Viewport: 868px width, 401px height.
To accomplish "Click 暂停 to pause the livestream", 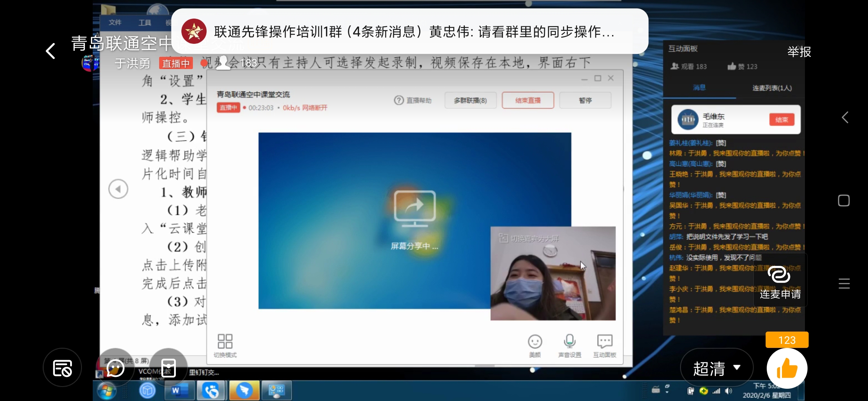I will point(585,100).
